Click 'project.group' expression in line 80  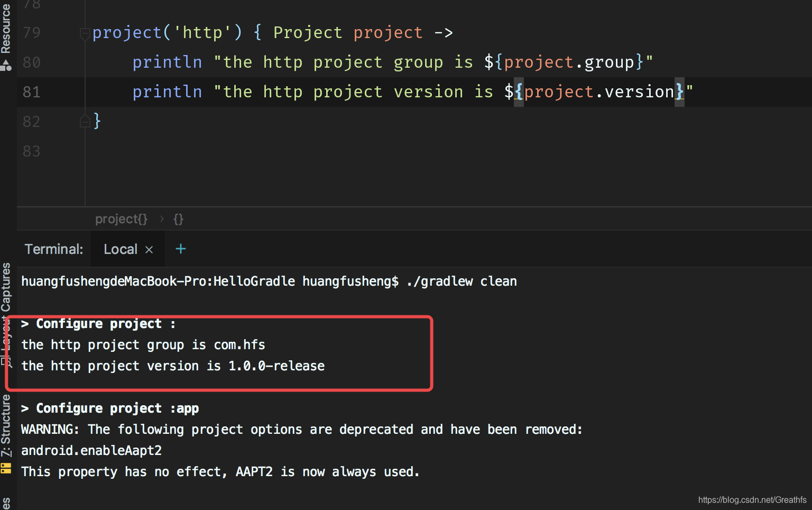pos(569,62)
